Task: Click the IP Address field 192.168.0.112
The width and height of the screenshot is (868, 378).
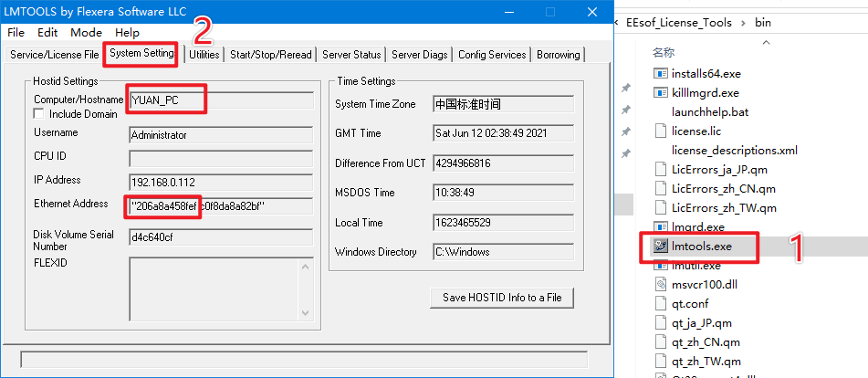Action: click(x=222, y=182)
